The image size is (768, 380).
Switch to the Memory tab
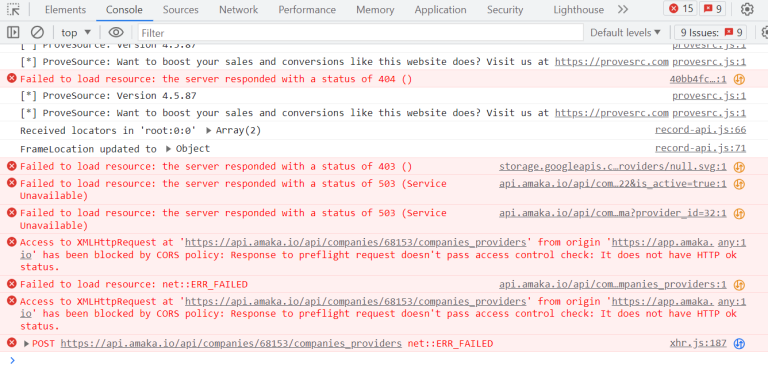coord(375,10)
